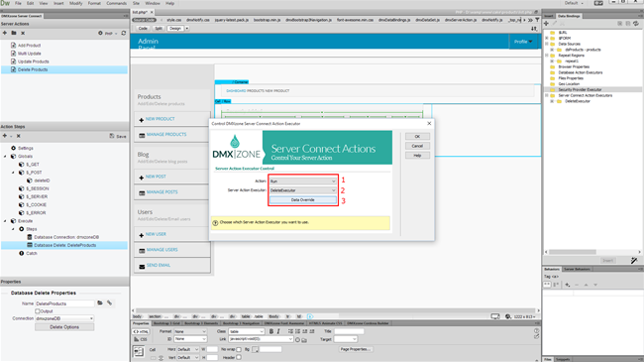Switch to the Insert panel tab

549,16
